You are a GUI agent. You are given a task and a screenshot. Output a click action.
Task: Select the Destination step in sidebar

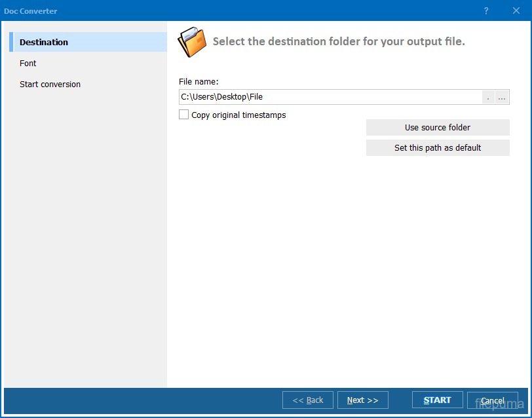tap(44, 42)
